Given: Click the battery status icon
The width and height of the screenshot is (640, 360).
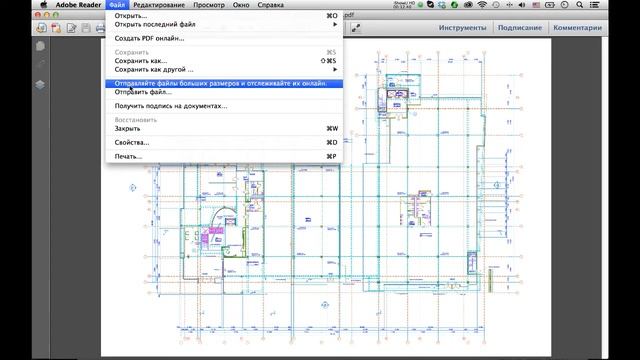Looking at the screenshot, I should click(x=550, y=5).
